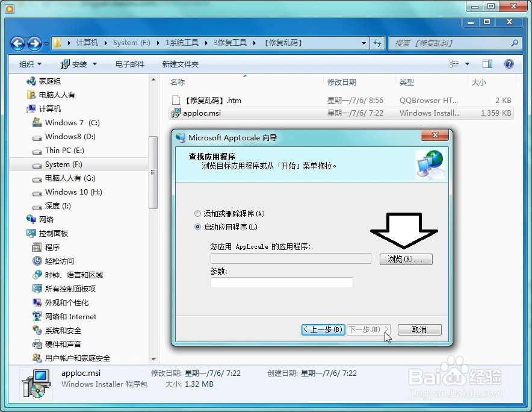Click the 时钟、语言和区域 icon
The image size is (532, 412).
37,275
